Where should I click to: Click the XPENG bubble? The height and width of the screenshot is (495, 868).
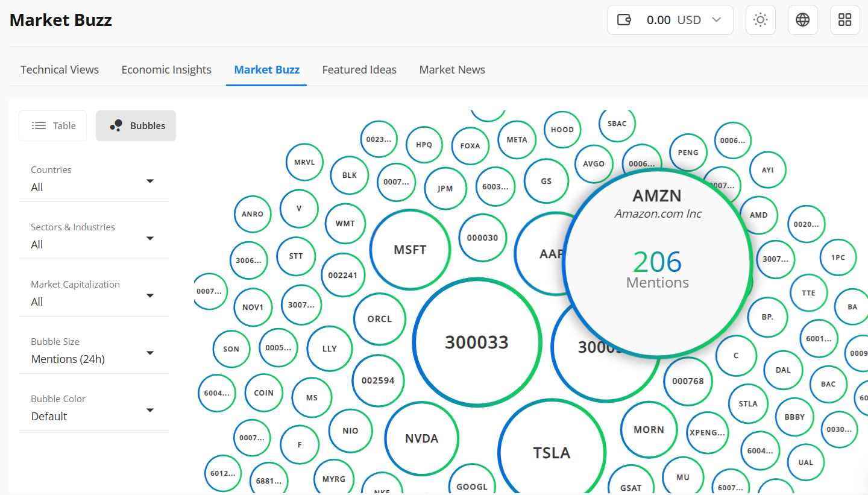point(708,433)
